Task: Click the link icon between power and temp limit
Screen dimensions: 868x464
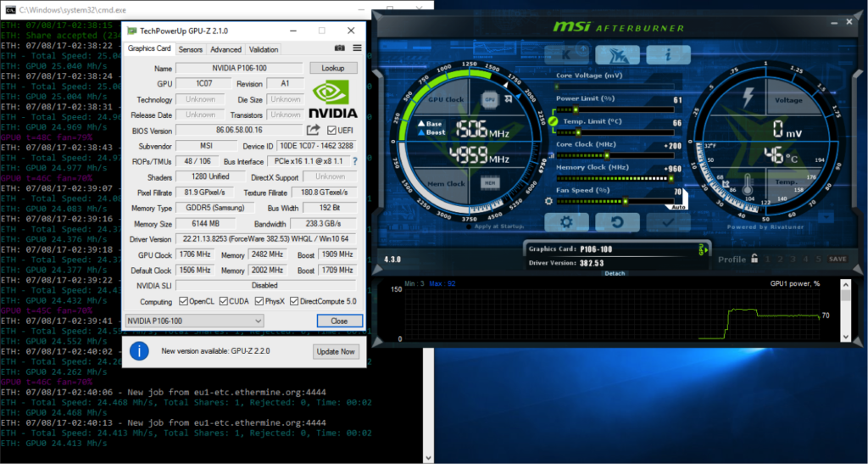Action: tap(553, 121)
